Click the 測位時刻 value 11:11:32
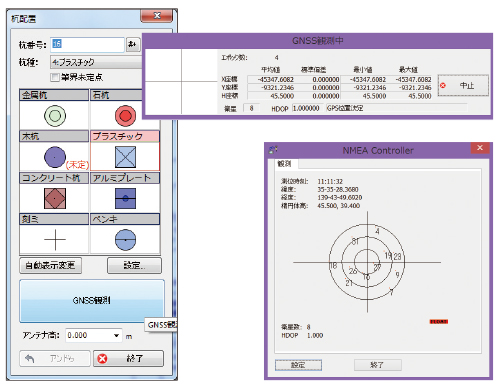The width and height of the screenshot is (500, 390). tap(330, 181)
